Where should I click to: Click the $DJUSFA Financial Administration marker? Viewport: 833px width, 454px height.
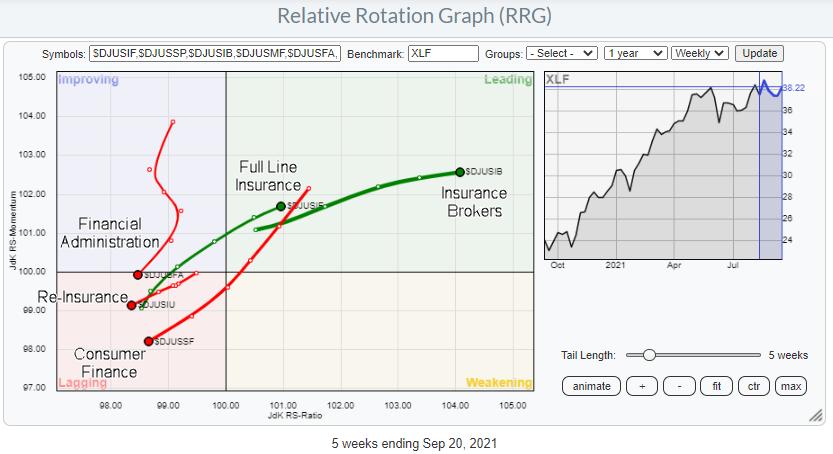(x=138, y=274)
